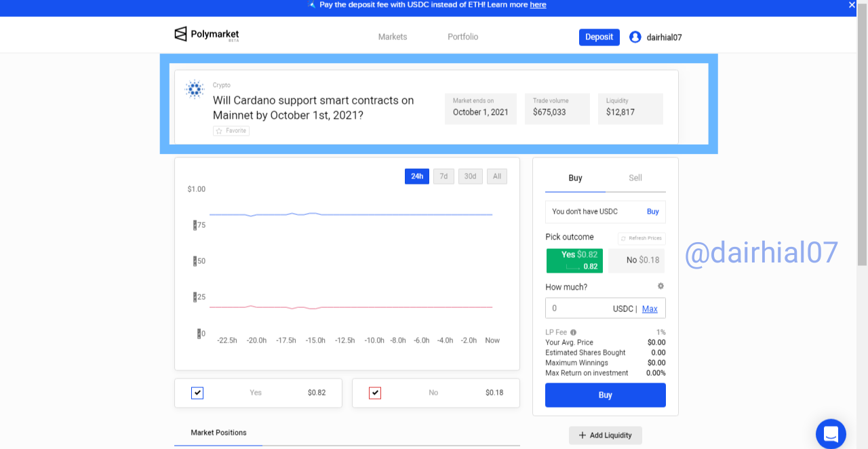Open the chat support bubble

(831, 433)
